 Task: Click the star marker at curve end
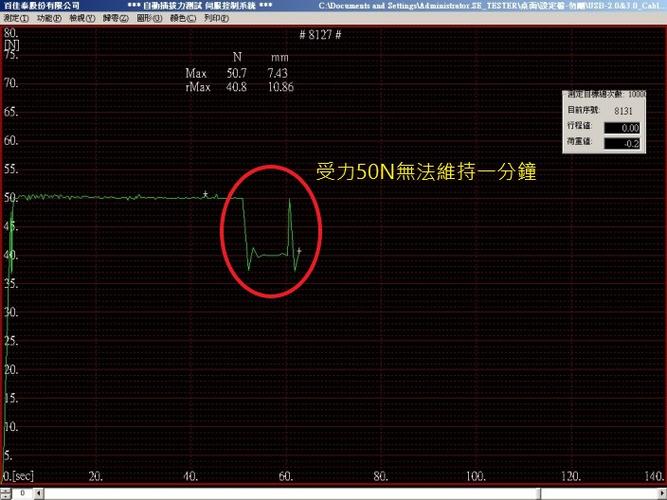tap(299, 251)
